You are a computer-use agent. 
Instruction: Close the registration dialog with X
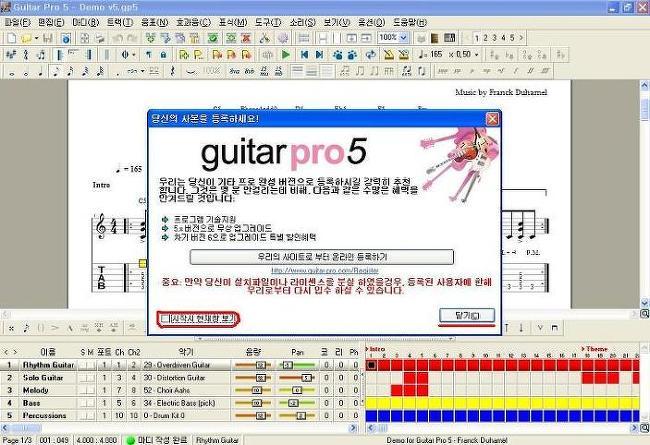pos(492,119)
